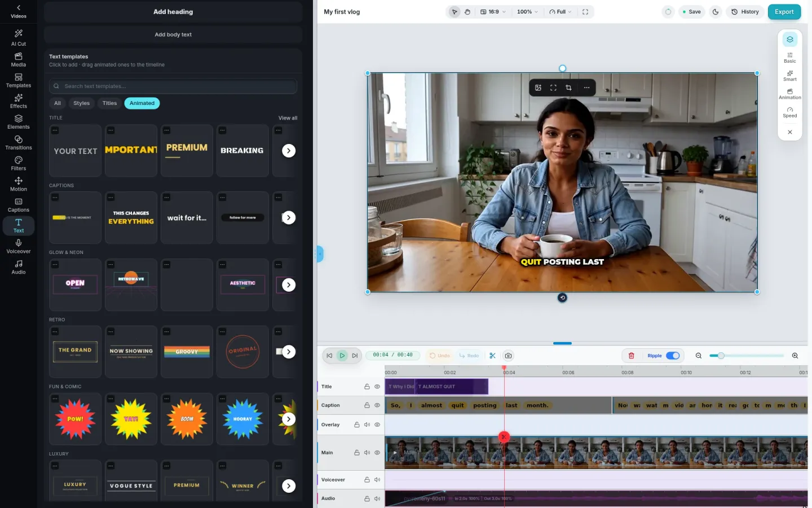Click the Add heading button
Screen dimensions: 812x508
(173, 12)
